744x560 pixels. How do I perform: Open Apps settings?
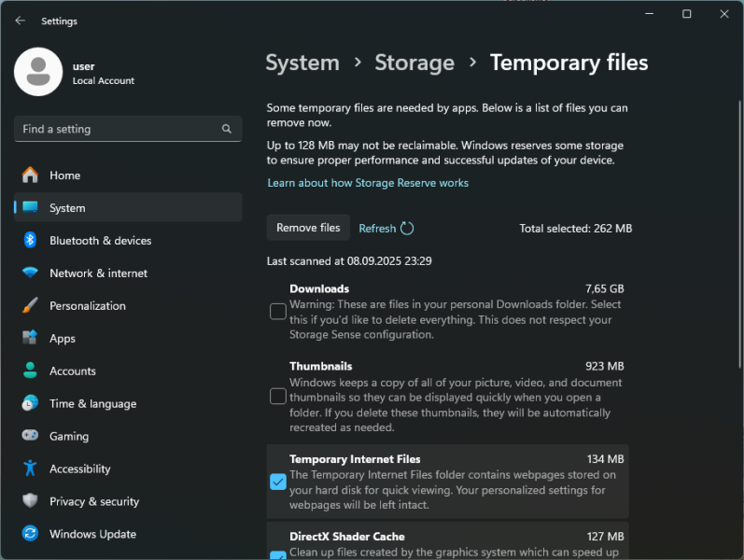click(128, 338)
